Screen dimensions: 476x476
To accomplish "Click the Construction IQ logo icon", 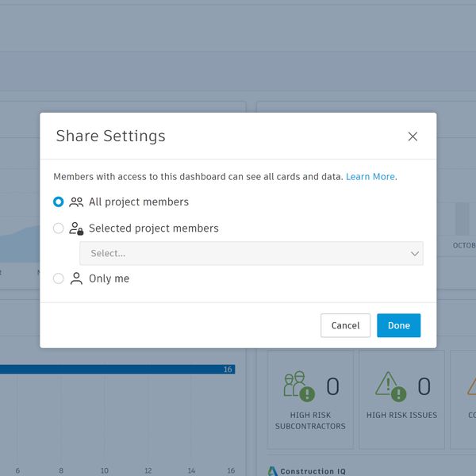I will coord(272,471).
